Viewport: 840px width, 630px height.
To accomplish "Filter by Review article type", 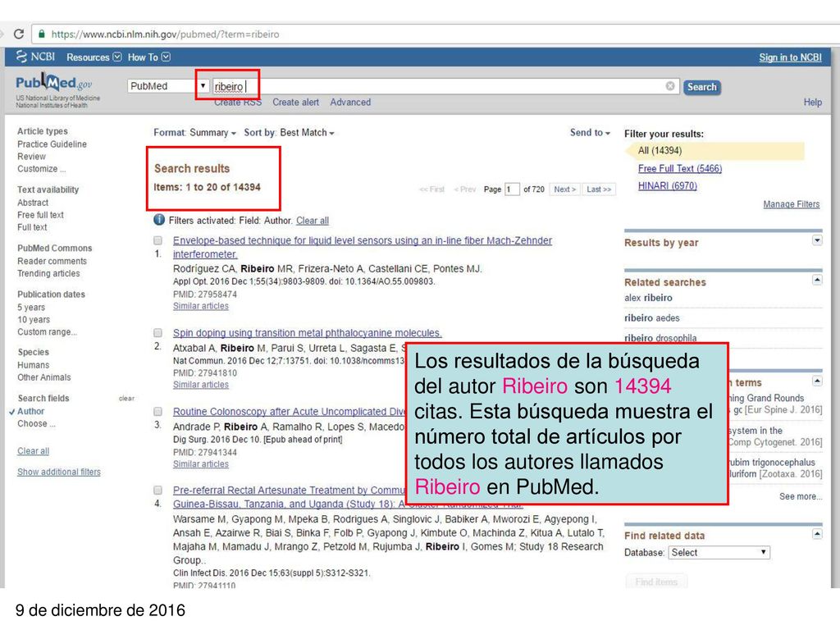I will (32, 156).
